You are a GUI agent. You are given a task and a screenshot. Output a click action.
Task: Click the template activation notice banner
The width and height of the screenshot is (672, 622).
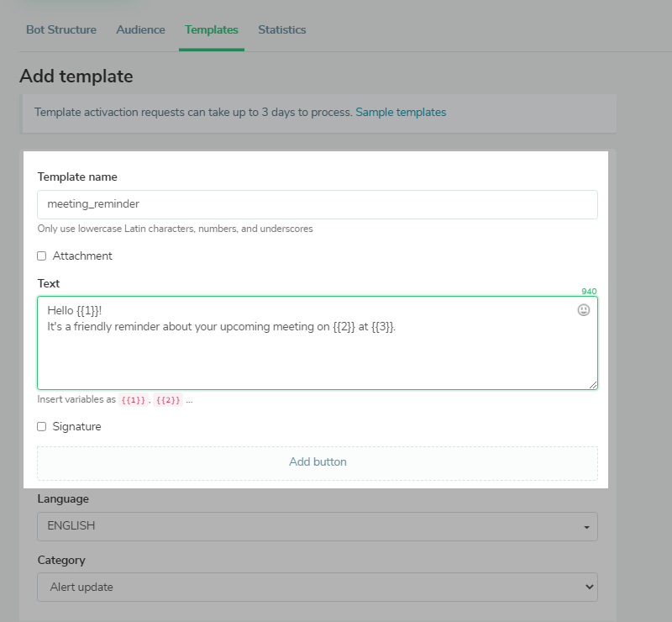coord(193,112)
